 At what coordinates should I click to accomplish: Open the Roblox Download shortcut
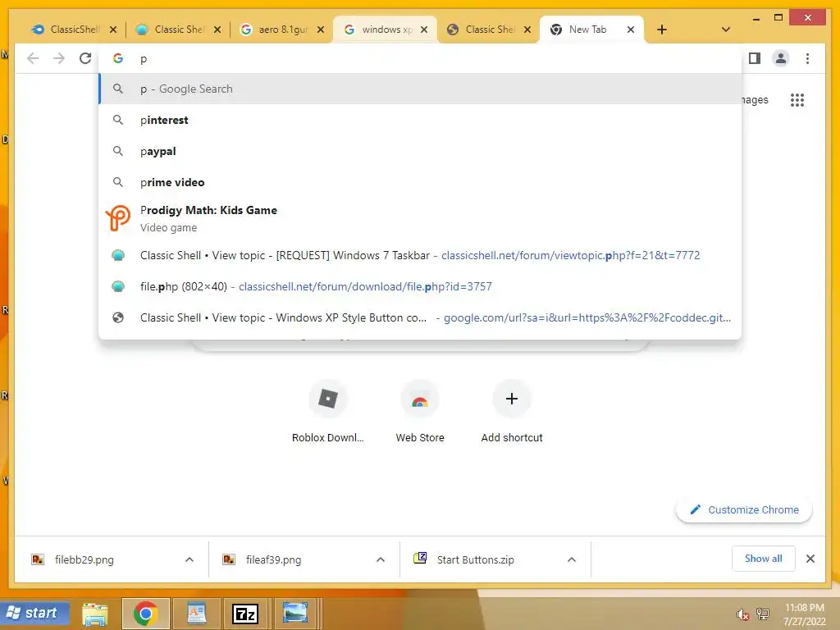tap(328, 413)
